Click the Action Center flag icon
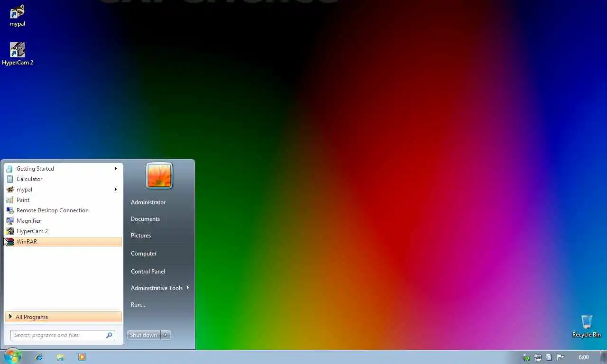Screen dimensions: 607x364 point(561,357)
